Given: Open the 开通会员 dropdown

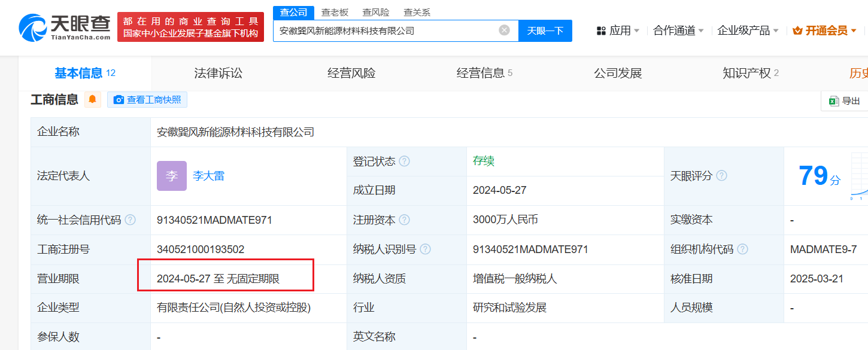Looking at the screenshot, I should (824, 31).
